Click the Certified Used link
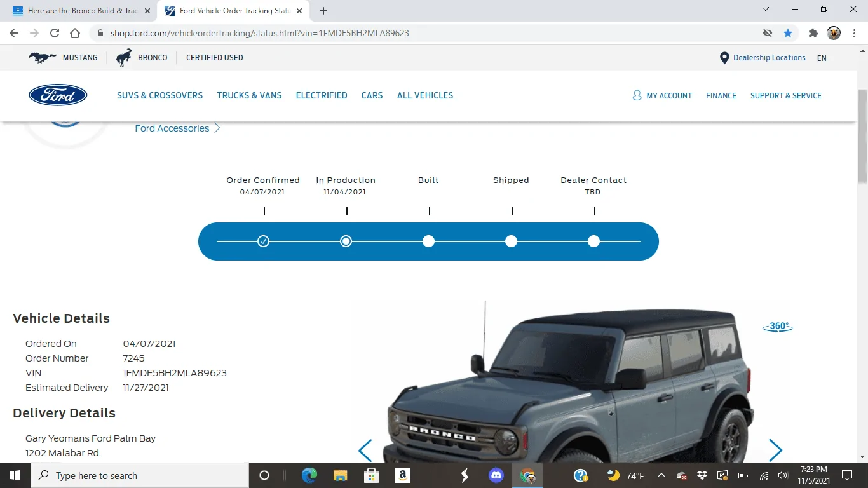The image size is (868, 488). (x=214, y=57)
